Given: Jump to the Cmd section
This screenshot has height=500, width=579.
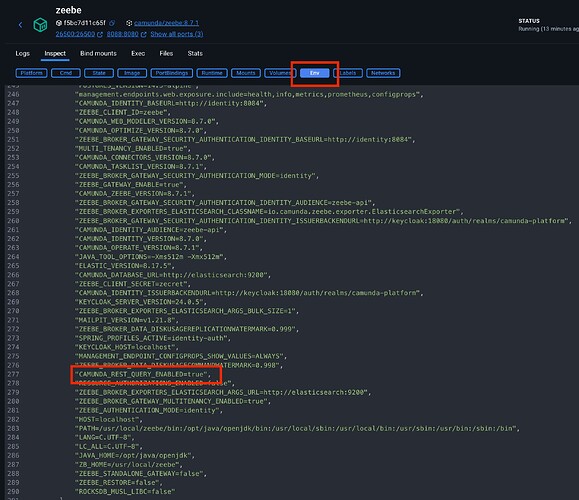Looking at the screenshot, I should pos(66,73).
